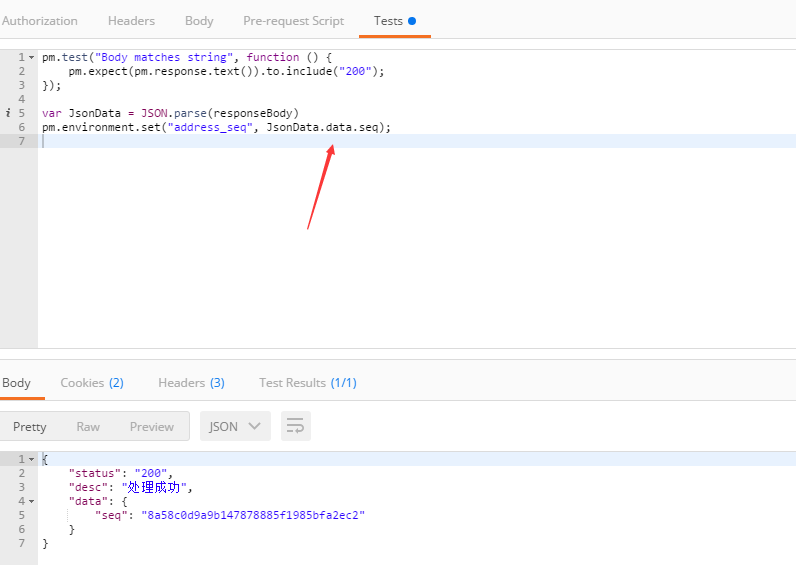Viewport: 796px width, 565px height.
Task: Open the response Body tab
Action: tap(16, 383)
